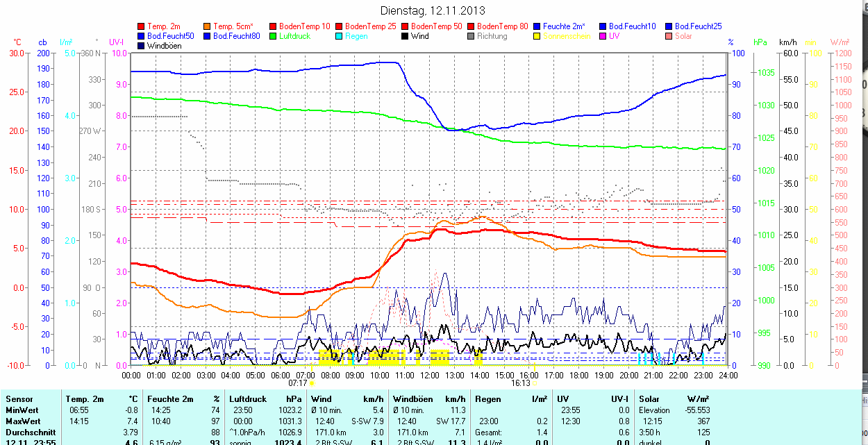Viewport: 868px width, 445px height.
Task: Click the black Wind legend square
Action: point(406,36)
